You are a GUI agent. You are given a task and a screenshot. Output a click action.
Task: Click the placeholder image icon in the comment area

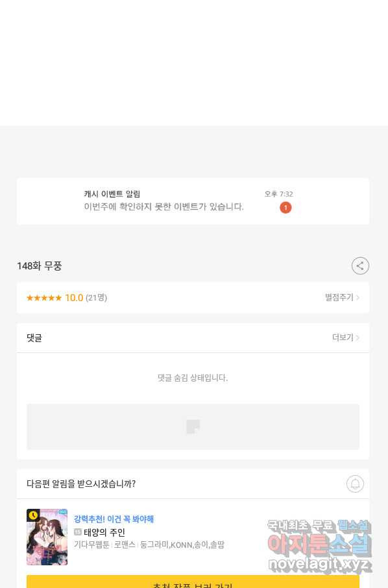click(x=193, y=426)
